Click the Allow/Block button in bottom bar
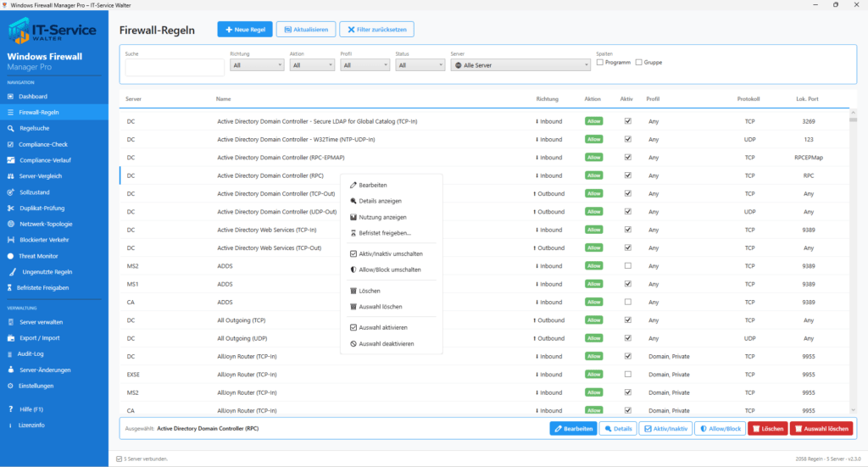The height and width of the screenshot is (467, 868). pos(721,429)
